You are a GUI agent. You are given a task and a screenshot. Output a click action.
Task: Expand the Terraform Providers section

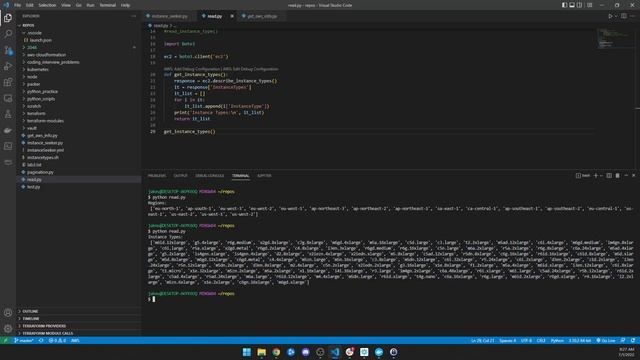pyautogui.click(x=78, y=326)
